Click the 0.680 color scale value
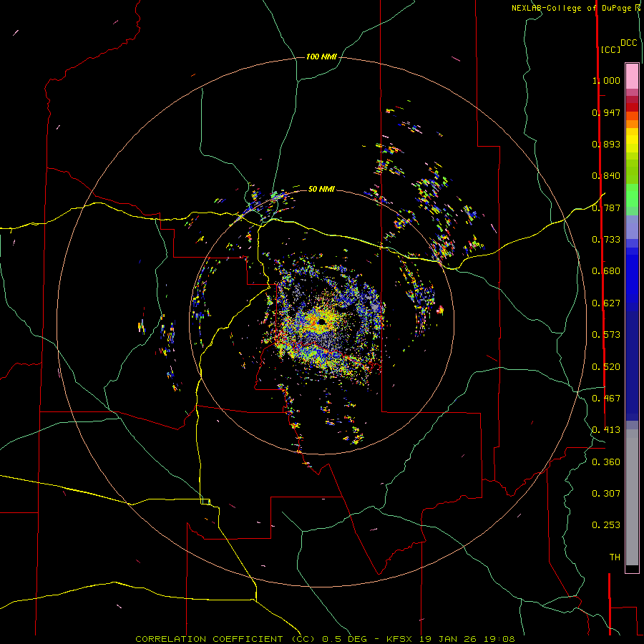The image size is (644, 644). pyautogui.click(x=606, y=271)
